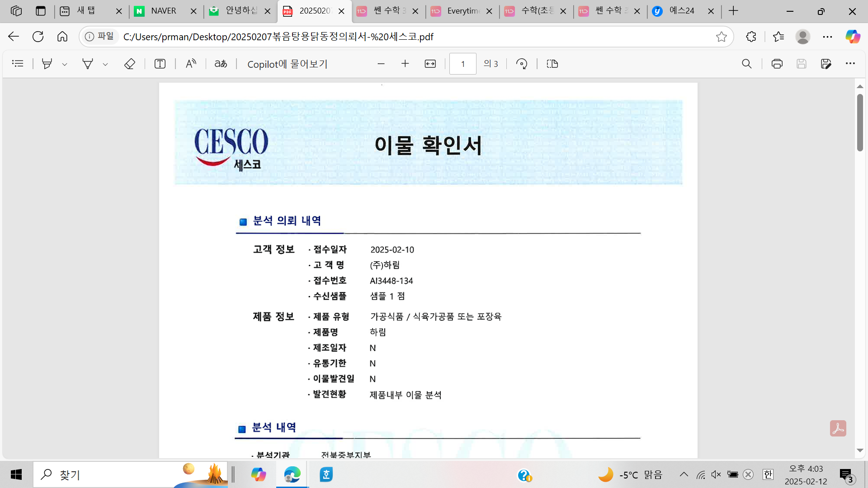Print the PDF document
The height and width of the screenshot is (488, 868).
[x=777, y=64]
